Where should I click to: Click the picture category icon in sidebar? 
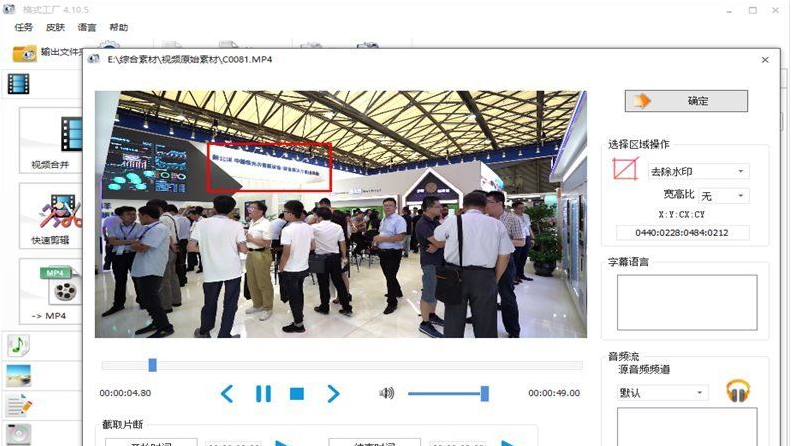tap(18, 375)
